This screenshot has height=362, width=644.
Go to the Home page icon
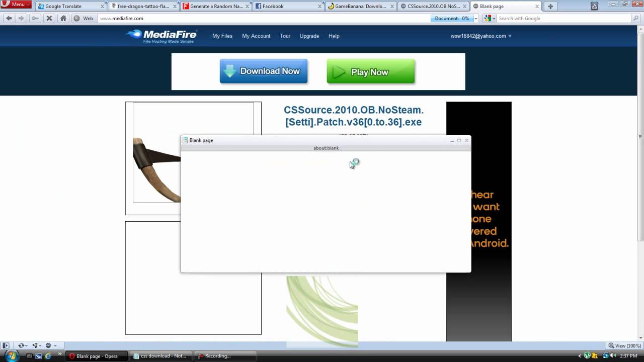[63, 18]
